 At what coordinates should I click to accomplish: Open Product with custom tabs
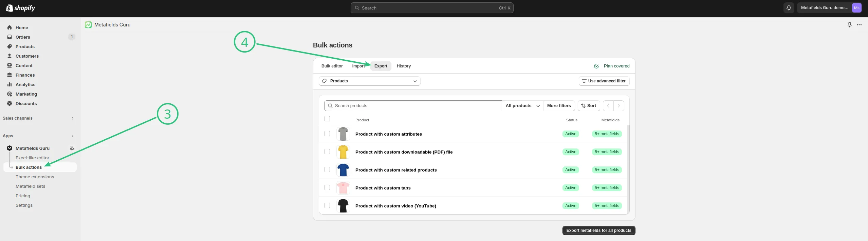click(x=383, y=188)
